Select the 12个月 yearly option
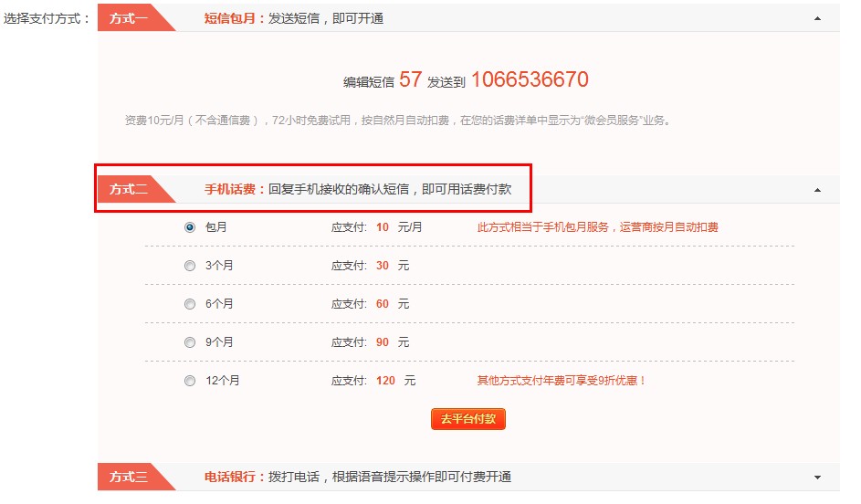The image size is (861, 504). click(x=189, y=381)
